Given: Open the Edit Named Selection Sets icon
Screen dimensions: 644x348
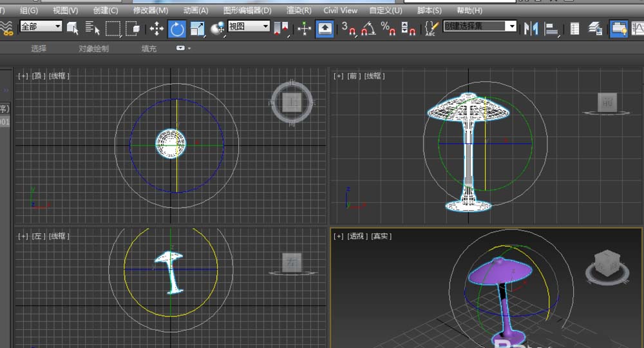Looking at the screenshot, I should 431,28.
